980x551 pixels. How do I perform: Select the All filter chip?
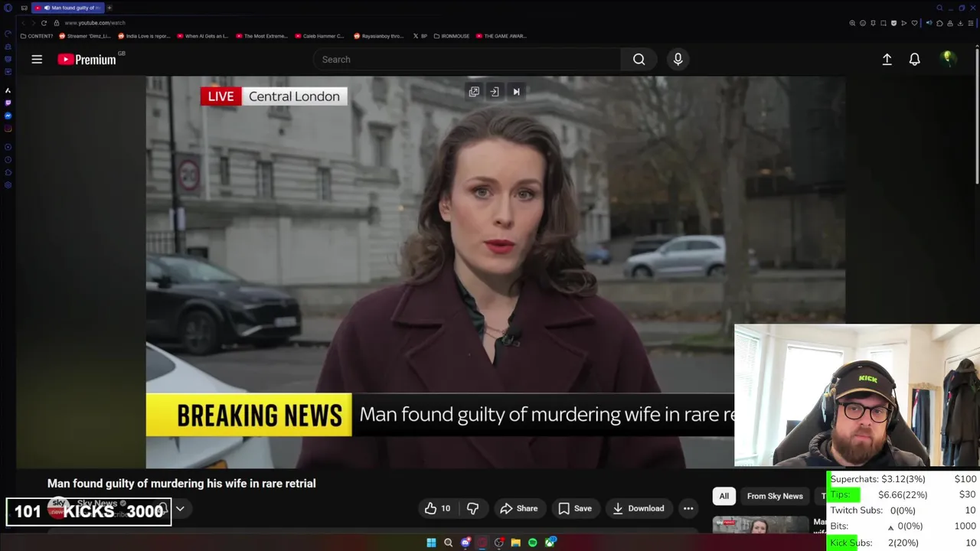click(x=724, y=496)
